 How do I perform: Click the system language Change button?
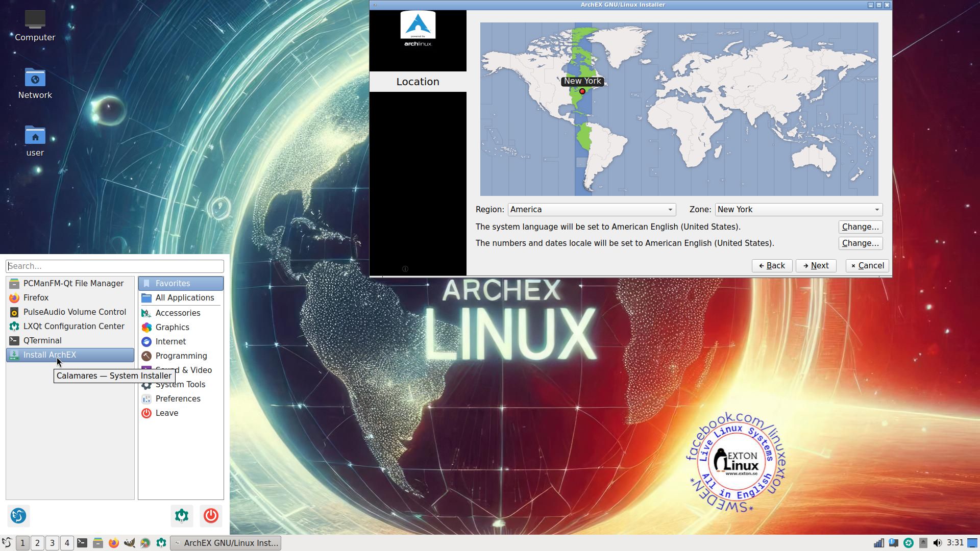point(861,227)
